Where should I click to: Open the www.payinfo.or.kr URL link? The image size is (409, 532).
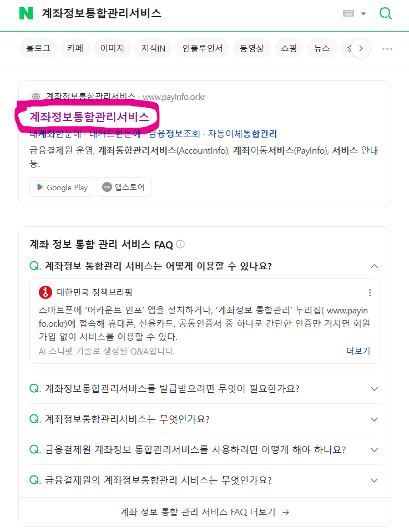pyautogui.click(x=174, y=97)
